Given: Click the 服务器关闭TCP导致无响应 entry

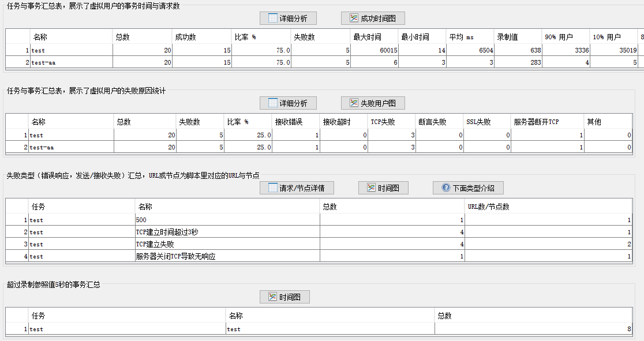Looking at the screenshot, I should [x=175, y=256].
